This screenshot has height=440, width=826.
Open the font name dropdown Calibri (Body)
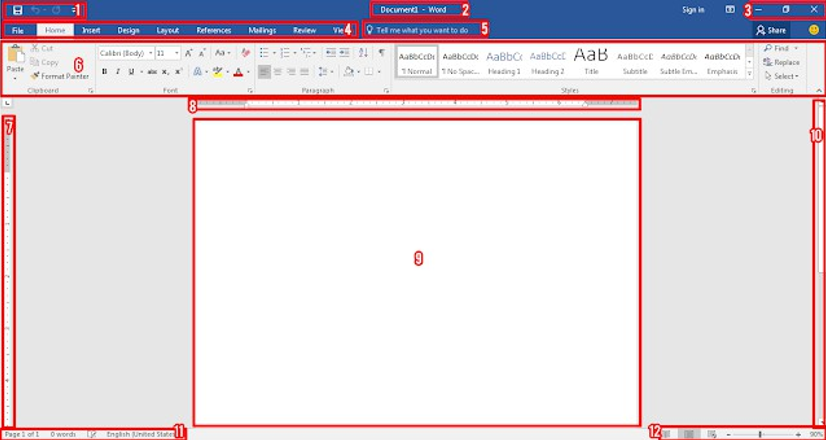pyautogui.click(x=125, y=53)
